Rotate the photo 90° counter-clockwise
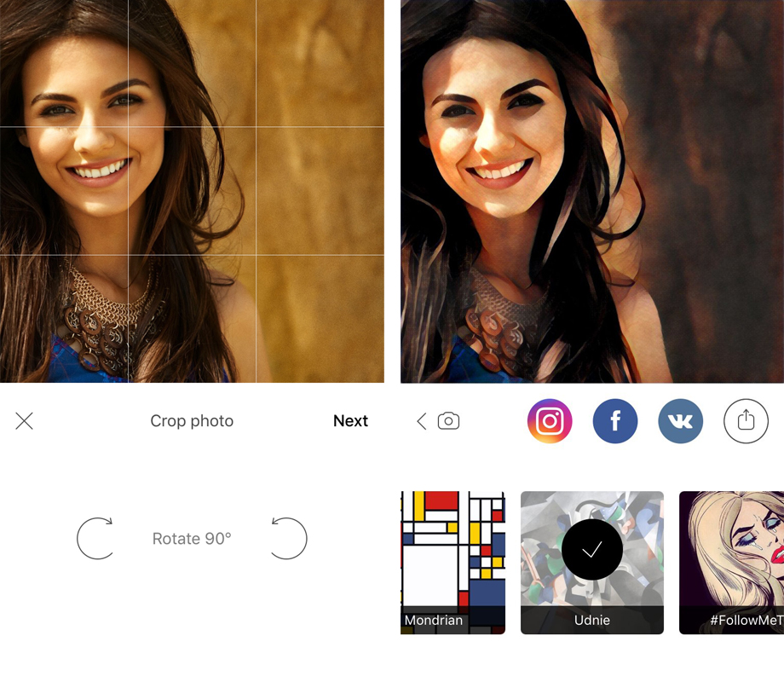 pyautogui.click(x=288, y=539)
